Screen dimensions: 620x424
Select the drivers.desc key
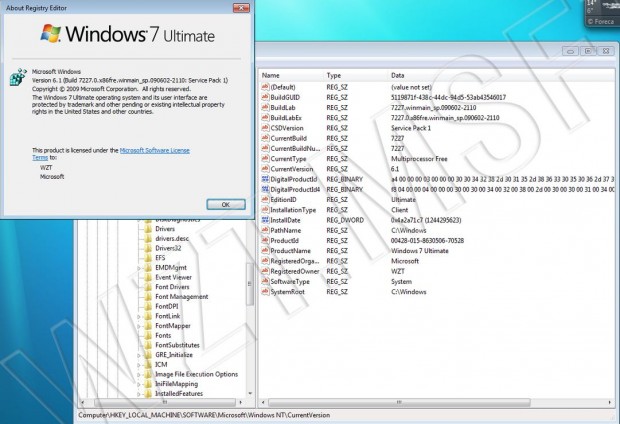(172, 238)
